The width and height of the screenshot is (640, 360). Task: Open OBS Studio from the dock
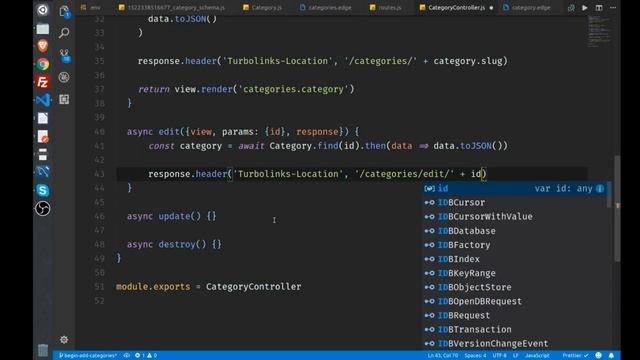42,209
